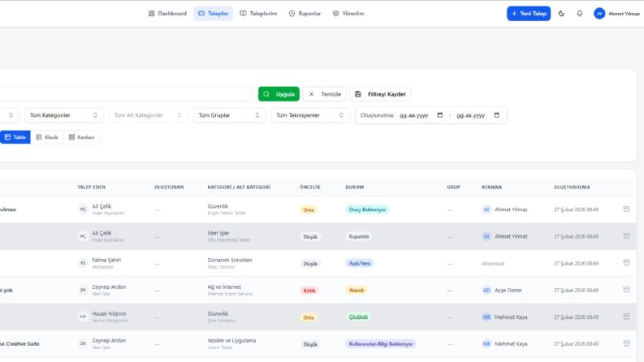The height and width of the screenshot is (362, 644).
Task: Open the Tüm Alt Kategoriler dropdown
Action: click(x=149, y=115)
